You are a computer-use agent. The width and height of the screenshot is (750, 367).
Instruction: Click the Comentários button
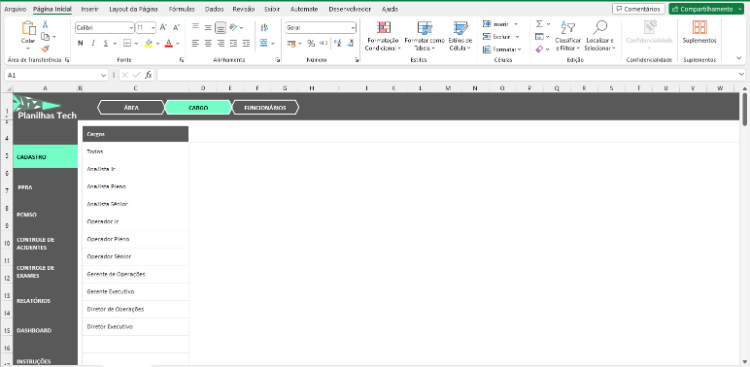[639, 9]
